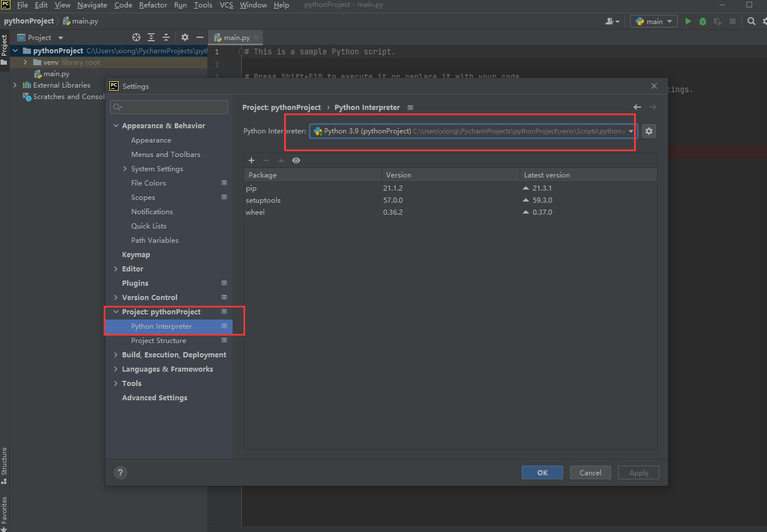Close the main.py editor tab
Image resolution: width=767 pixels, height=532 pixels.
pyautogui.click(x=256, y=38)
